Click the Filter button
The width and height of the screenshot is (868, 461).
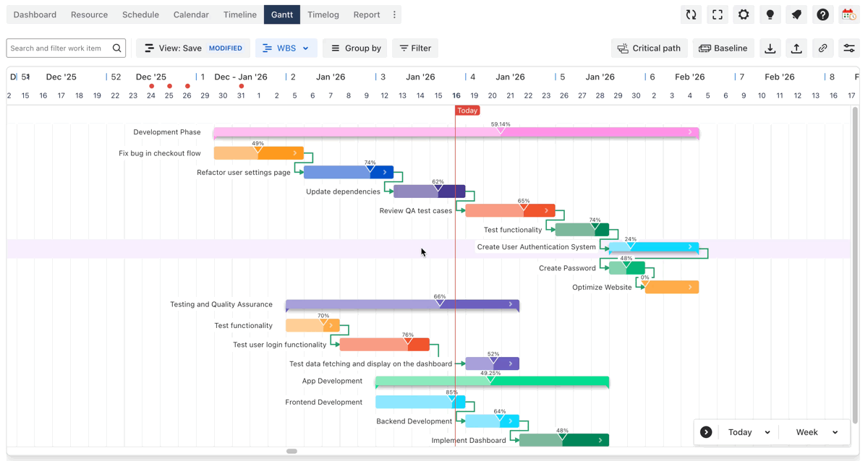point(415,48)
